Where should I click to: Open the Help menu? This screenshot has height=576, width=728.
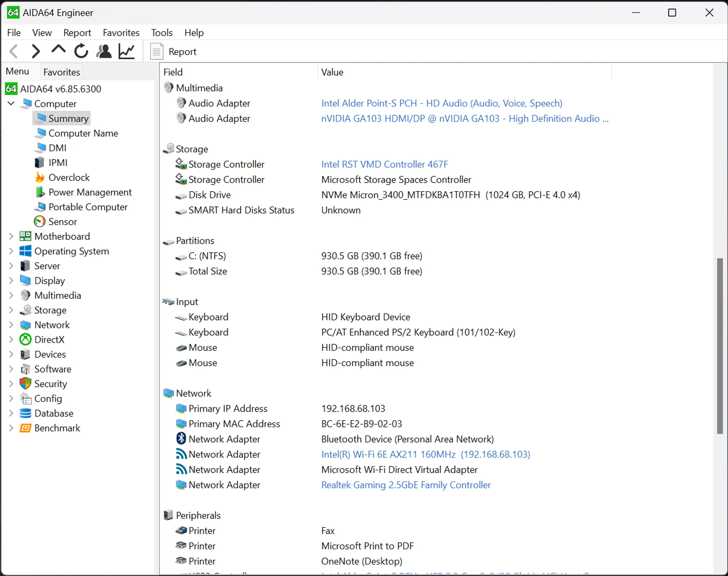point(194,33)
